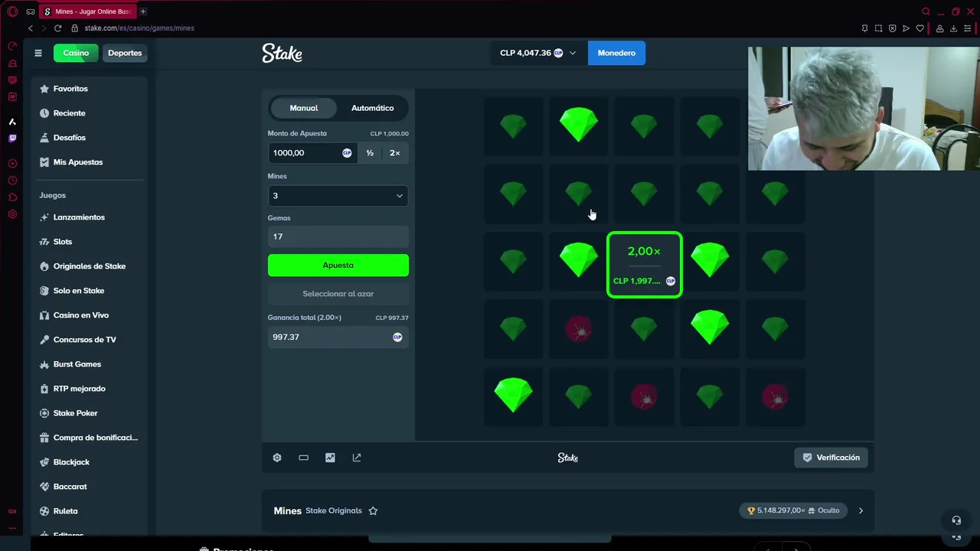
Task: Go back to previous page
Action: tap(31, 28)
